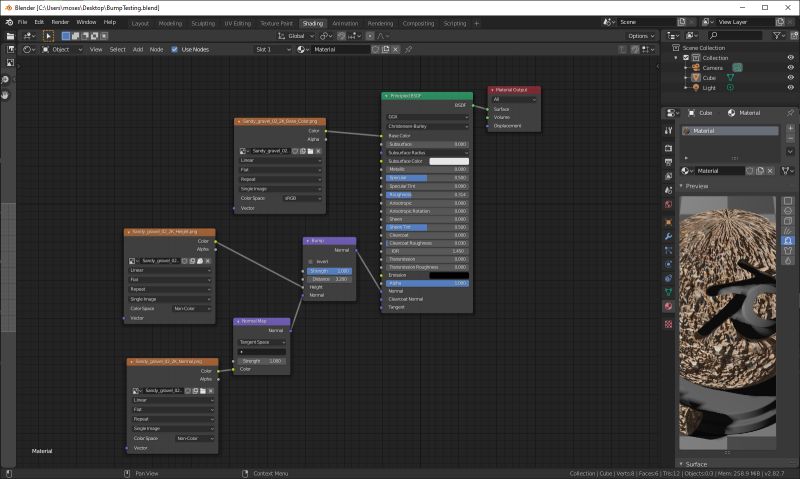Switch to the Compositing workspace tab
Image resolution: width=800 pixels, height=479 pixels.
(x=418, y=23)
